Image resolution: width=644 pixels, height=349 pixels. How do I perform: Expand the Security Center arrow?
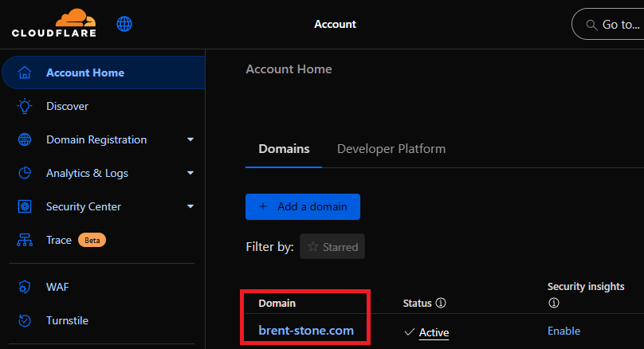coord(190,206)
